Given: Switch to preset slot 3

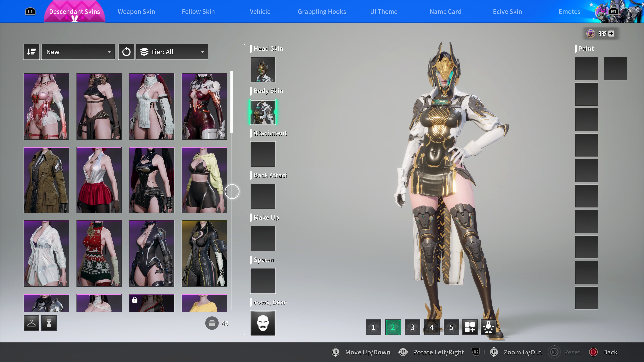Looking at the screenshot, I should [x=412, y=327].
